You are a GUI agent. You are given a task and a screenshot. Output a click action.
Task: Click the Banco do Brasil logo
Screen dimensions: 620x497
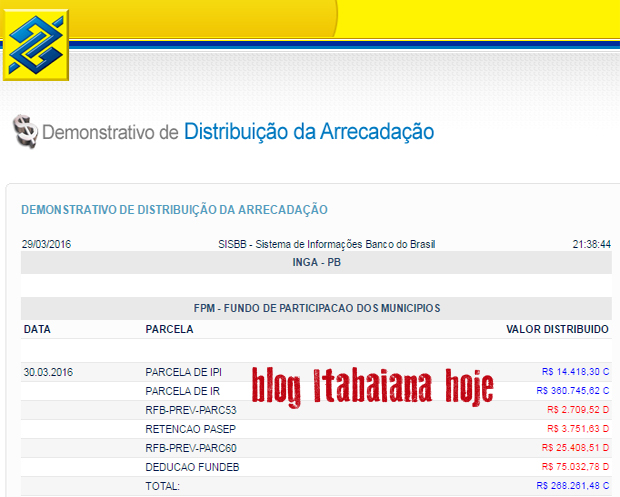pyautogui.click(x=36, y=45)
